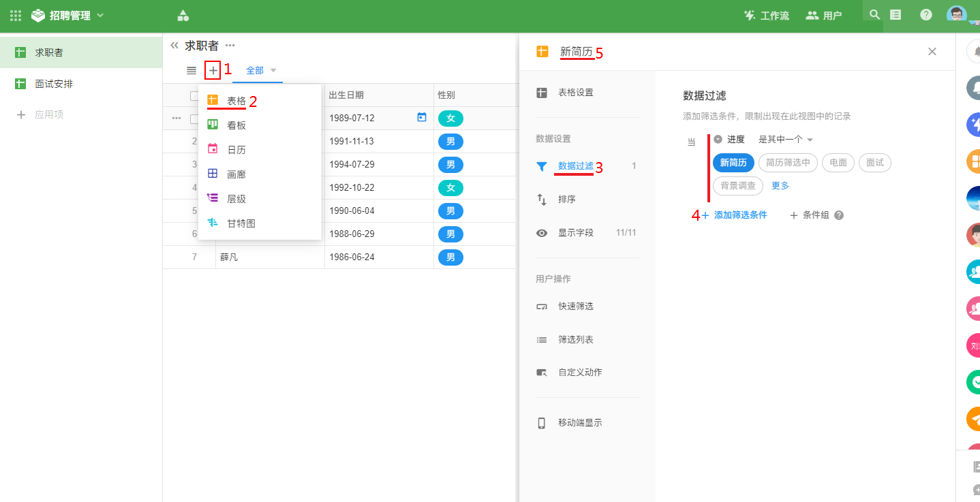Click the eye icon for 显示字段
The height and width of the screenshot is (502, 980).
[542, 233]
